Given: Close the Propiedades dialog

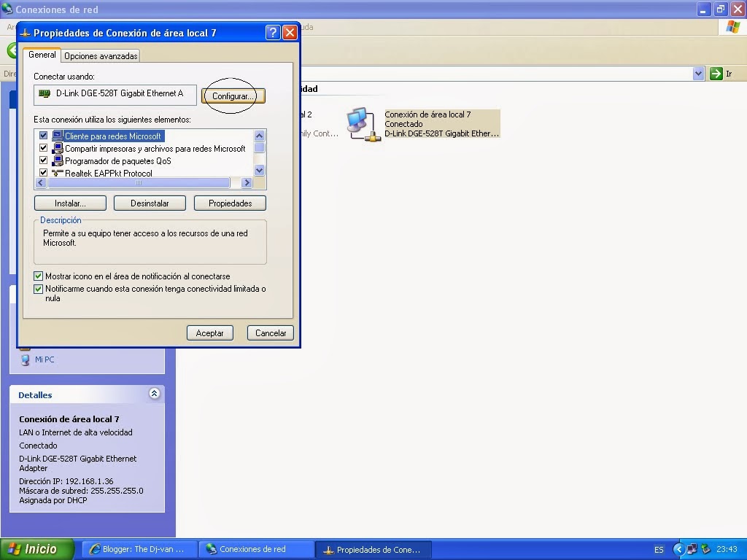Looking at the screenshot, I should click(x=290, y=32).
